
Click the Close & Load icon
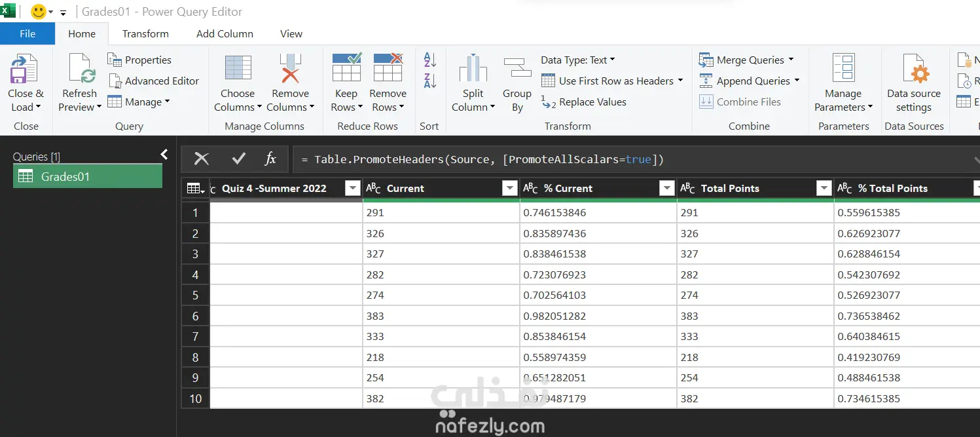coord(24,69)
